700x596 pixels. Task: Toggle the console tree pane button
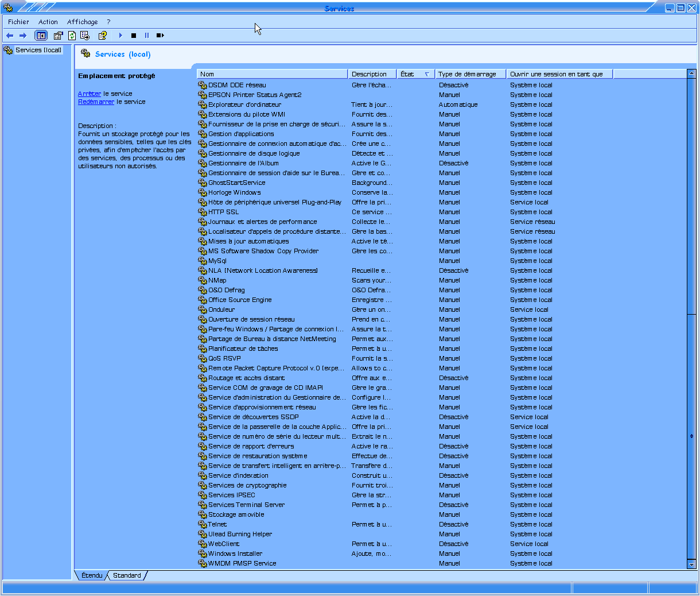[41, 36]
